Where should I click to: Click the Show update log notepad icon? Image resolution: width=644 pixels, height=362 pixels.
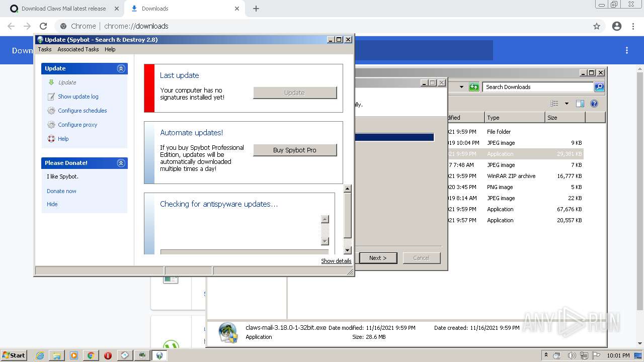pos(51,97)
